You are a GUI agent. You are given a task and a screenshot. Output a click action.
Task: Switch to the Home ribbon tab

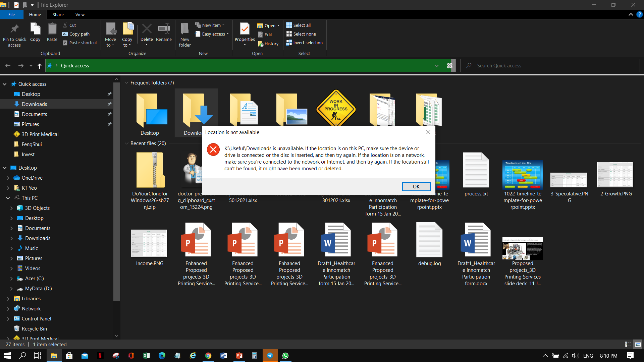click(35, 14)
